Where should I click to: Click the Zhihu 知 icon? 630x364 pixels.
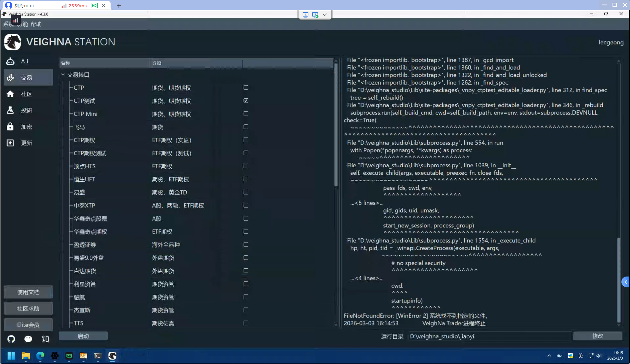coord(45,339)
